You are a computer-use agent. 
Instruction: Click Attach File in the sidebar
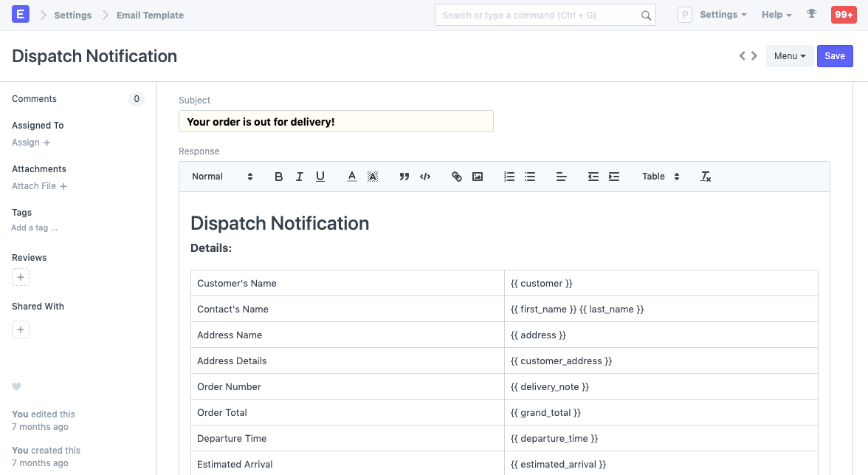(x=34, y=185)
